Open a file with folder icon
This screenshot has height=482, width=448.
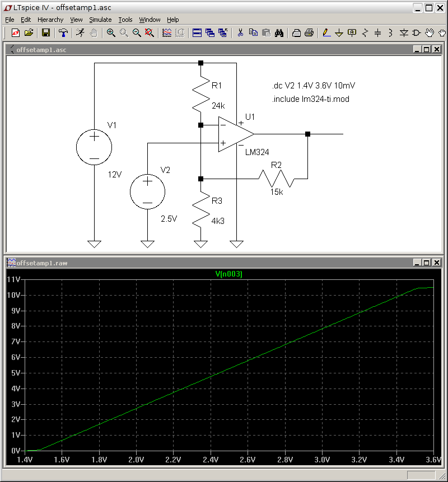[x=29, y=32]
